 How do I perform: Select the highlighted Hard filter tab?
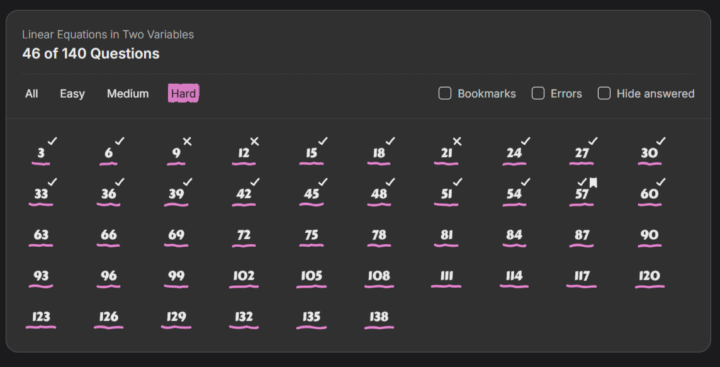coord(184,94)
